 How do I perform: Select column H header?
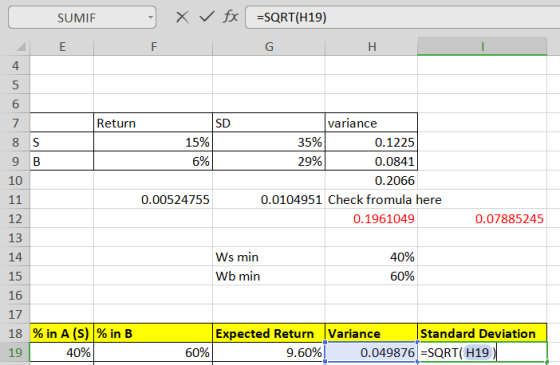point(371,46)
